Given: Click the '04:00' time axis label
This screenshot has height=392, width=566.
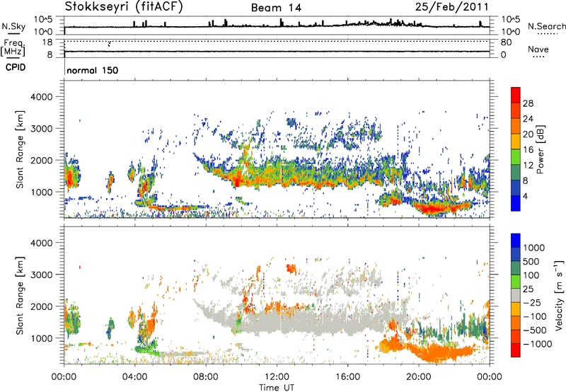Looking at the screenshot, I should coord(134,377).
